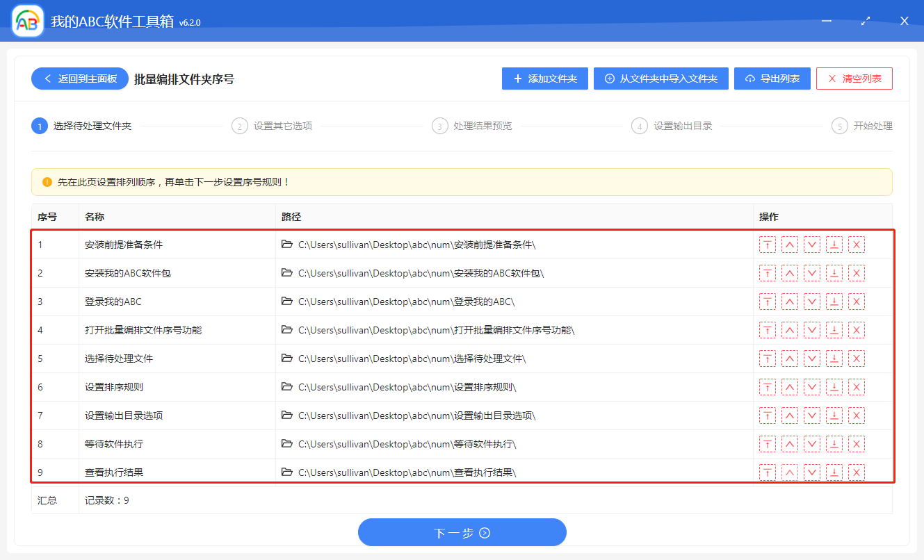Send 打开批量编排文件夹序号功能 to bottom
The height and width of the screenshot is (560, 924).
[x=834, y=330]
